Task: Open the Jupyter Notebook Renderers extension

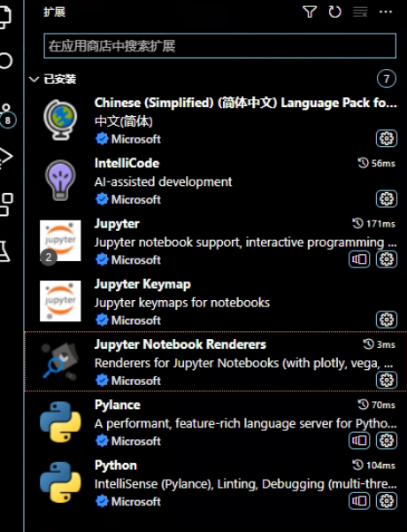Action: 215,362
